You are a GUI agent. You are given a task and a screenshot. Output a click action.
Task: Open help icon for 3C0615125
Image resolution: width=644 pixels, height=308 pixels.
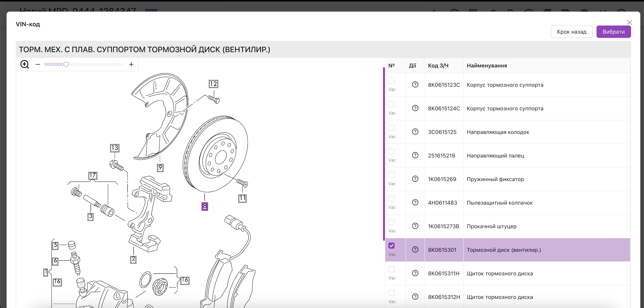click(415, 132)
